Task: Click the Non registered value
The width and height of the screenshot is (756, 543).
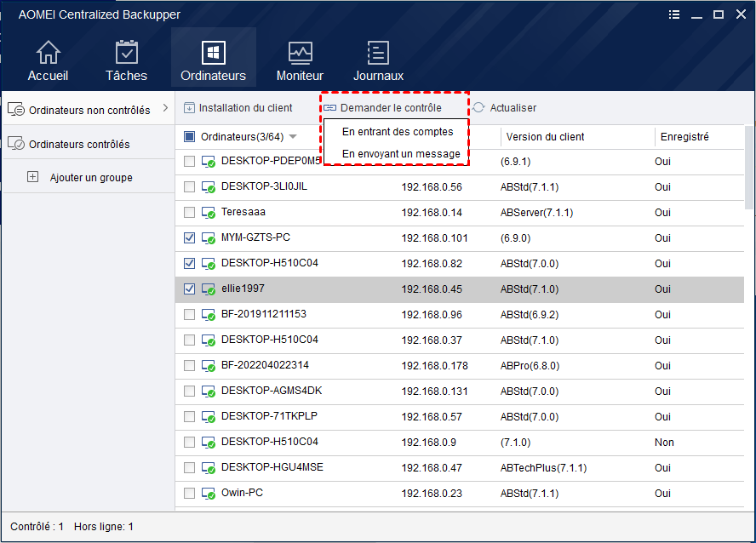Action: (x=664, y=443)
